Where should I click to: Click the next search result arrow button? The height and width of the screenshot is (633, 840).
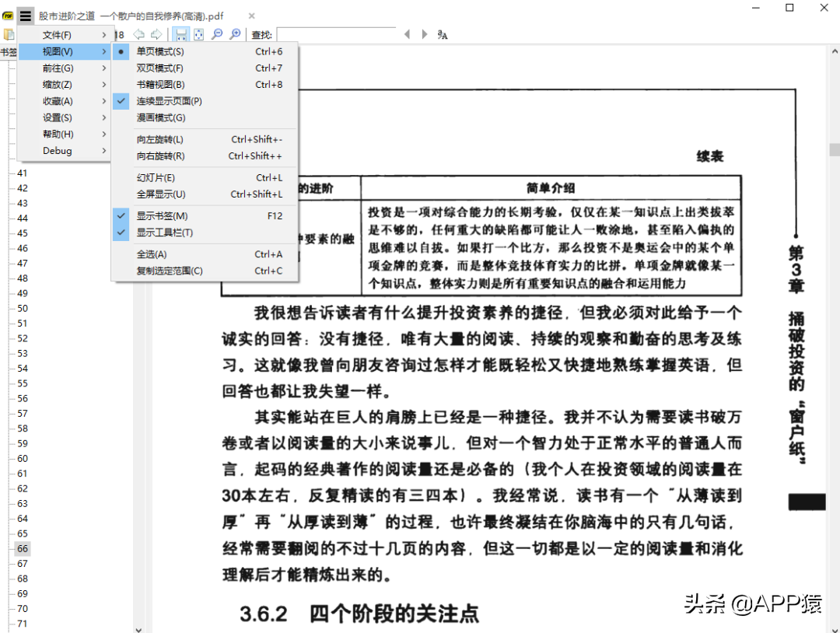(423, 34)
